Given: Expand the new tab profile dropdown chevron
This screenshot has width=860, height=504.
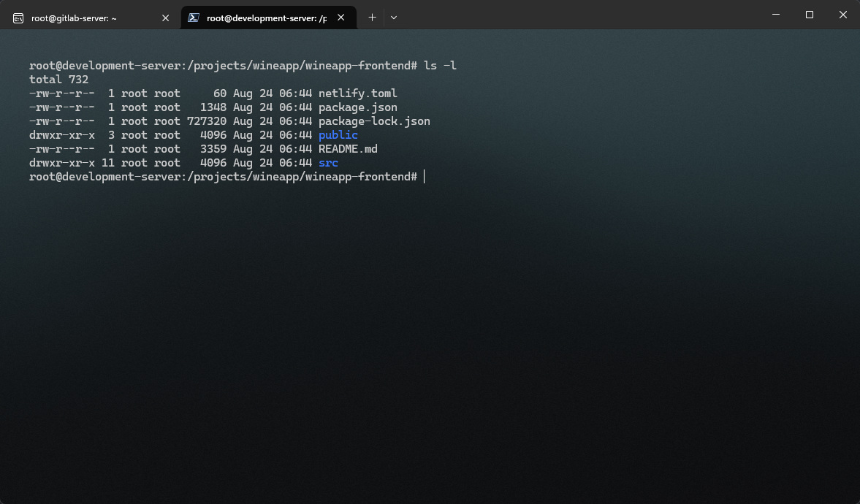Looking at the screenshot, I should tap(394, 18).
